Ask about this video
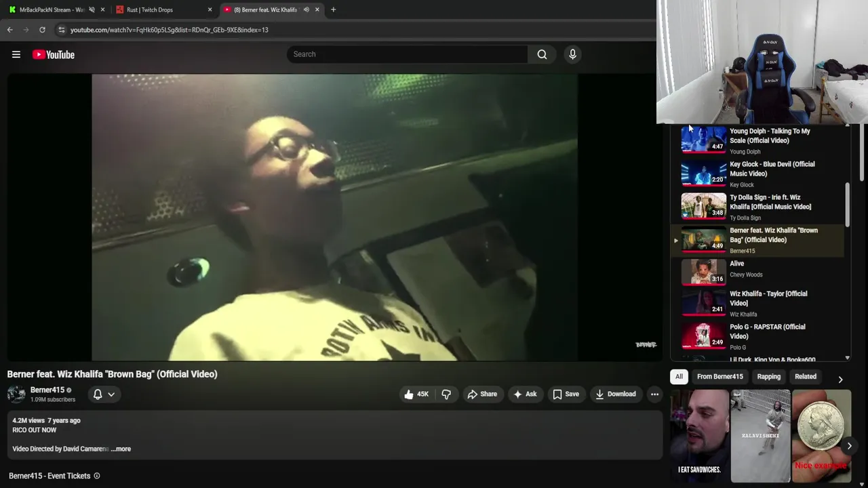The image size is (868, 488). [525, 394]
